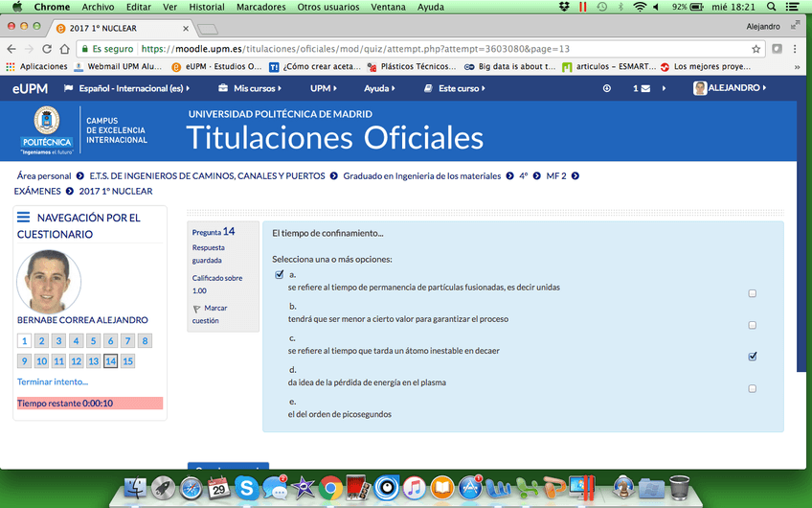Click the address bar URL field
Viewport: 812px width, 508px height.
440,49
